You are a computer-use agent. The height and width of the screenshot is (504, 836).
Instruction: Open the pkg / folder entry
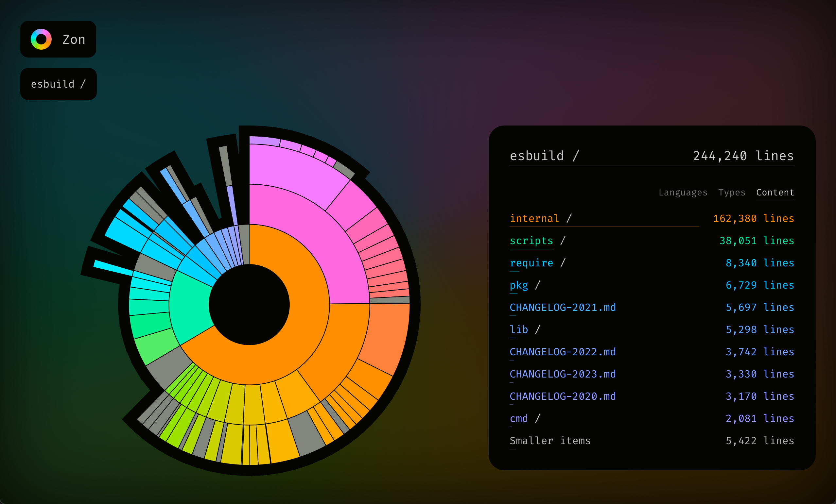[652, 285]
